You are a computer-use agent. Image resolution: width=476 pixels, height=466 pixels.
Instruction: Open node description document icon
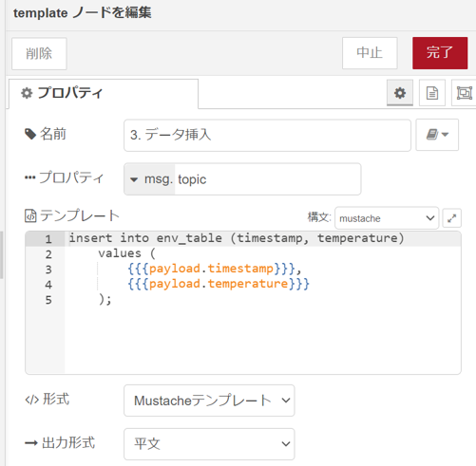[x=432, y=93]
